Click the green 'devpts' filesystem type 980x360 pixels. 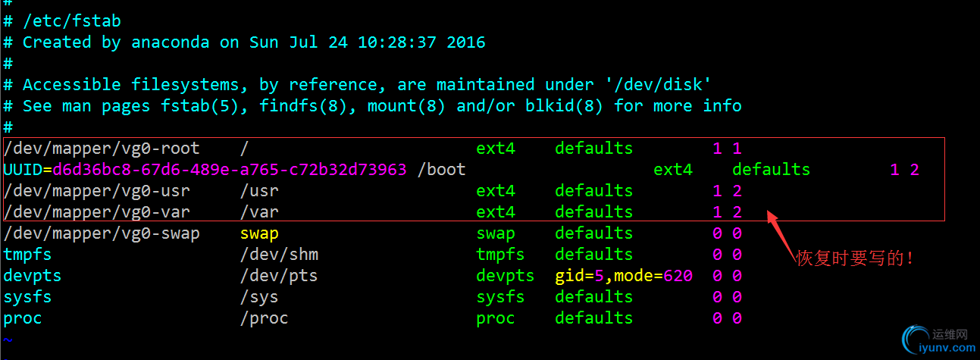click(506, 276)
